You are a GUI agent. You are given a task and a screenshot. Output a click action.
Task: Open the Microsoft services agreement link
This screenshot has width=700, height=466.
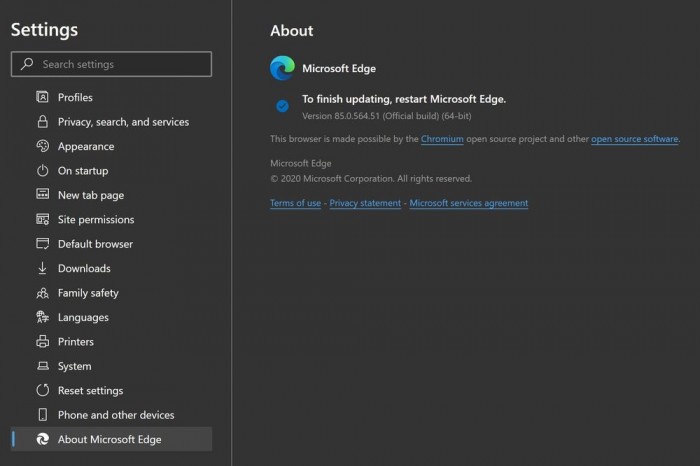(468, 203)
